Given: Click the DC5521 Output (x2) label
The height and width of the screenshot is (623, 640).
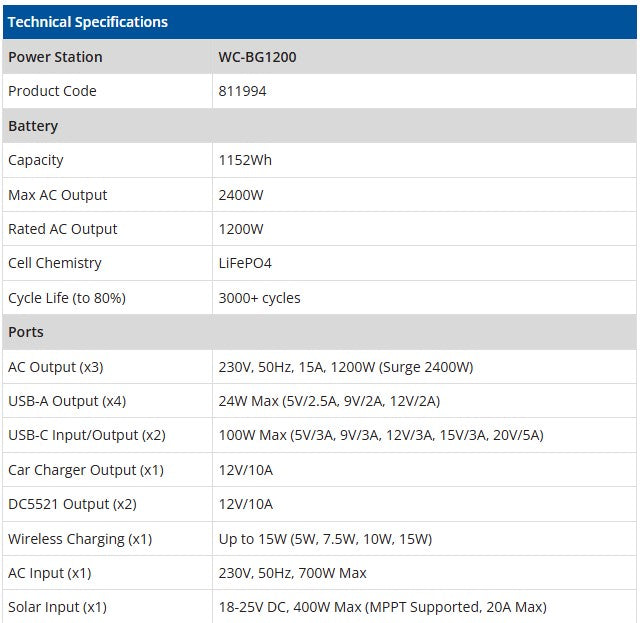Looking at the screenshot, I should 72,504.
